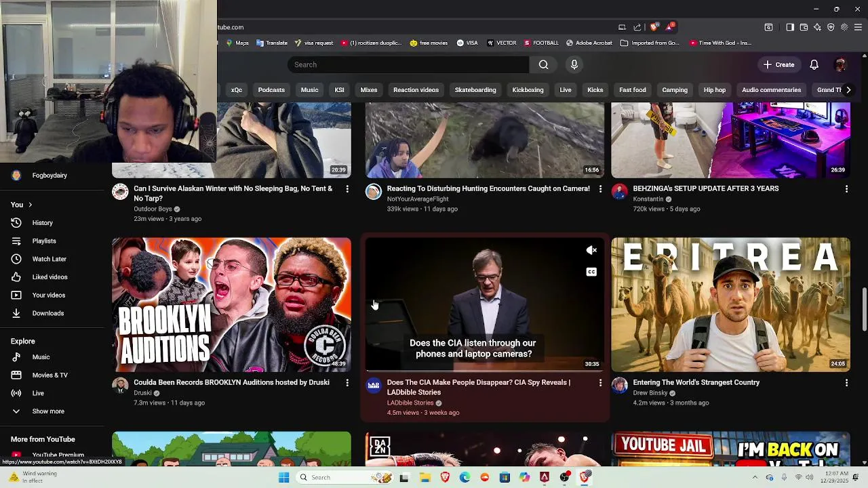
Task: Open Your videos in the sidebar
Action: tap(49, 295)
